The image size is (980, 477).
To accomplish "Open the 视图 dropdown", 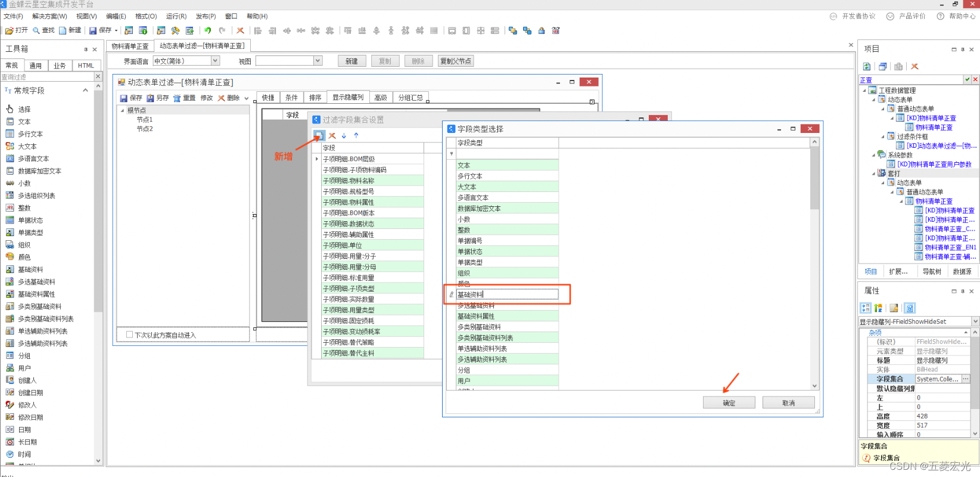I will click(318, 61).
